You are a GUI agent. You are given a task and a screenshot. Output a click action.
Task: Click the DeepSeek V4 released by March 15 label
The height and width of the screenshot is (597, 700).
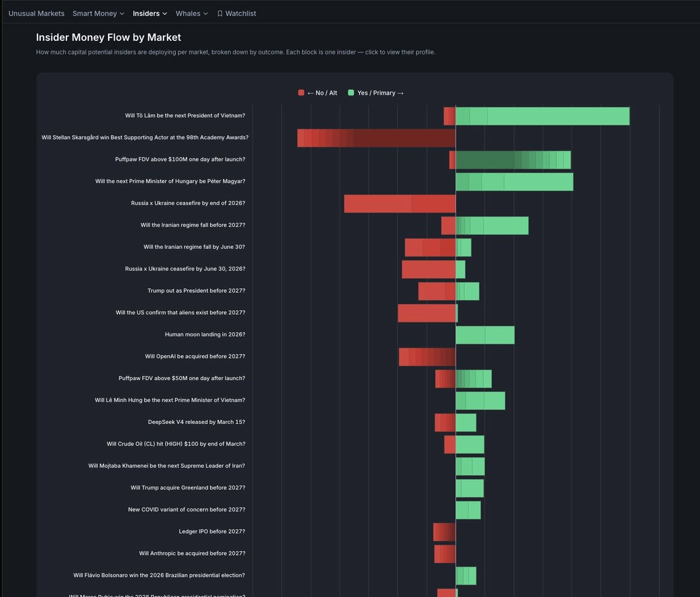click(x=197, y=422)
